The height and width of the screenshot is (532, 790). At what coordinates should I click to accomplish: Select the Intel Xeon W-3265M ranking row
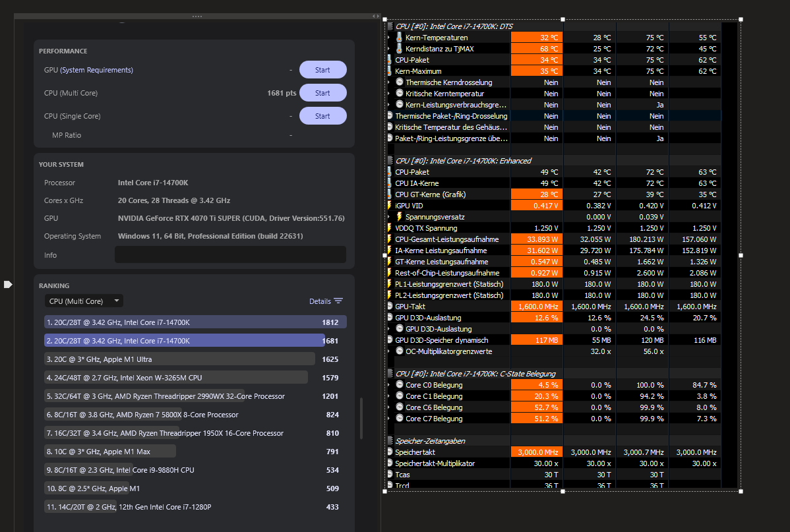(195, 377)
